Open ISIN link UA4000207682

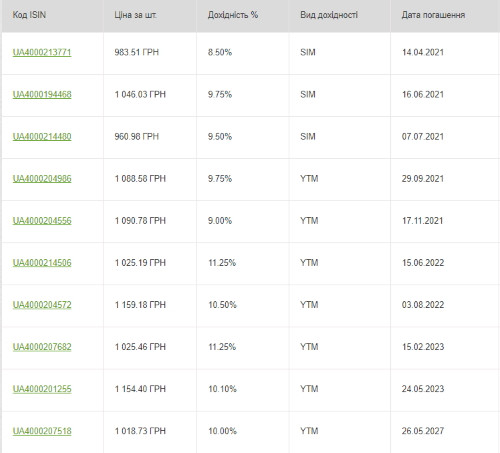click(x=42, y=347)
